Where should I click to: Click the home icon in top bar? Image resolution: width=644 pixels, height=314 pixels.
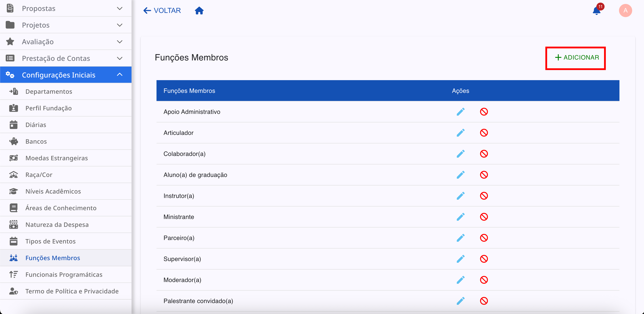tap(199, 11)
